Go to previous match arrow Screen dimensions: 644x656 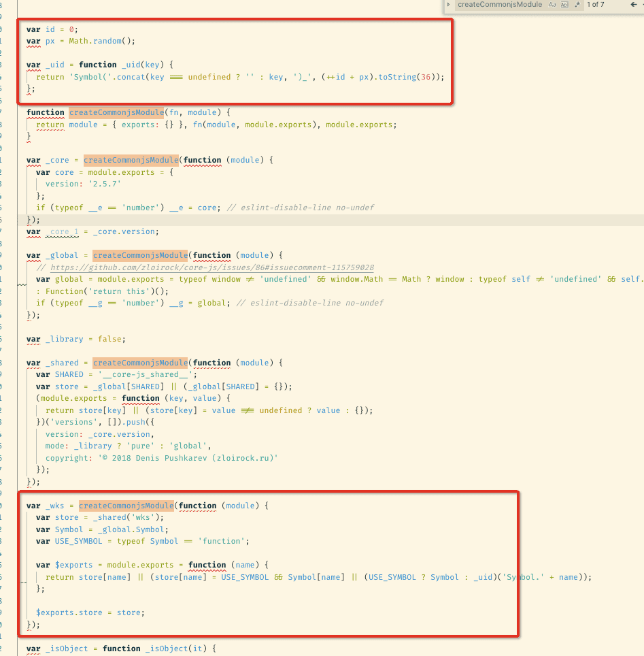pos(633,5)
